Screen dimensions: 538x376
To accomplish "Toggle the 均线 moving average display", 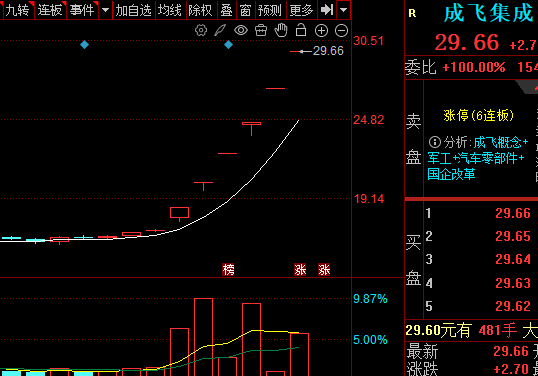I will [x=169, y=10].
